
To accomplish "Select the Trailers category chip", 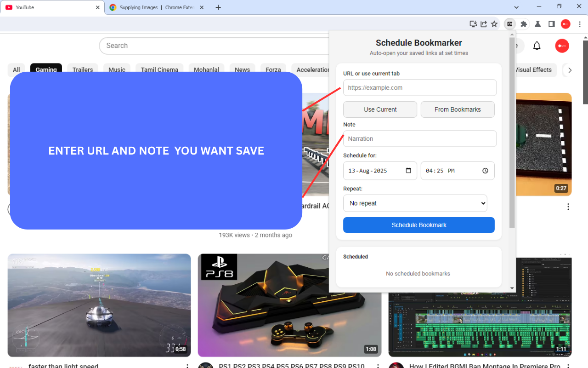I will coord(83,70).
